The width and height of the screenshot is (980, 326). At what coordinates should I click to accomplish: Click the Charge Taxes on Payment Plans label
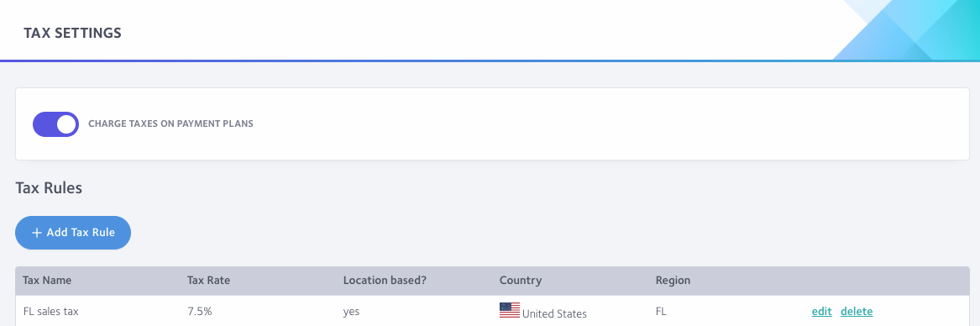pos(170,124)
